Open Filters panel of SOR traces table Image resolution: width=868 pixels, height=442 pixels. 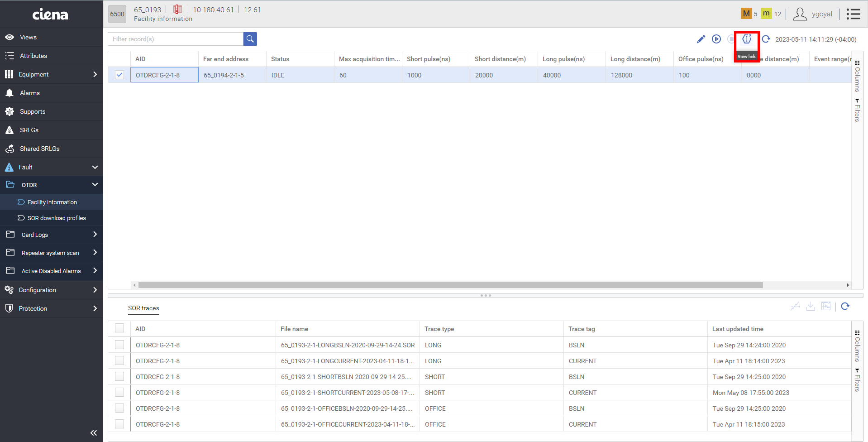(857, 380)
